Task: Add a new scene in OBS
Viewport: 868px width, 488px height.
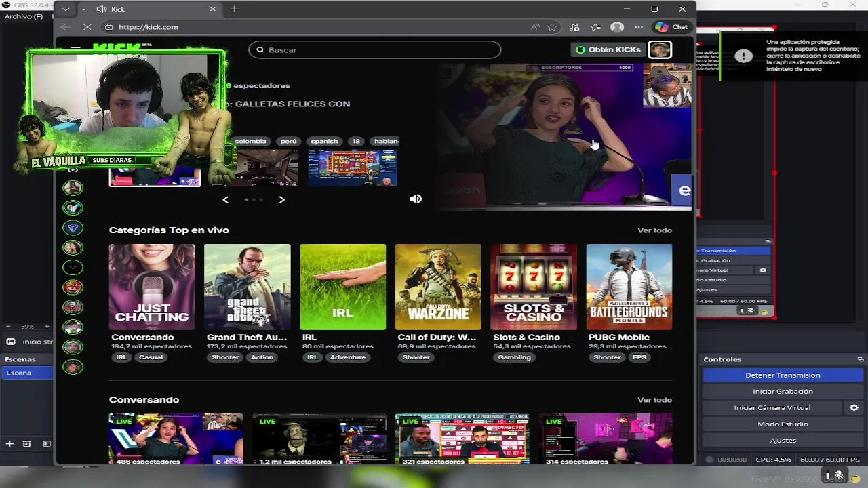Action: [x=9, y=443]
